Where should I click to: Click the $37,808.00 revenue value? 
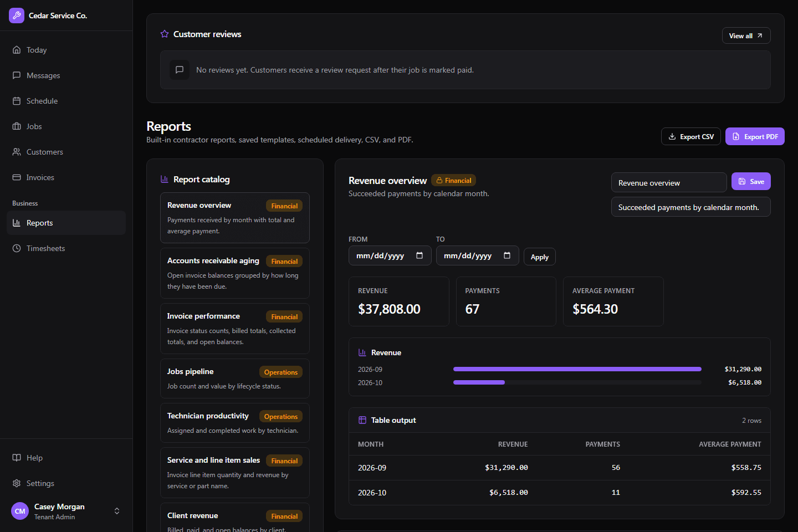coord(389,309)
